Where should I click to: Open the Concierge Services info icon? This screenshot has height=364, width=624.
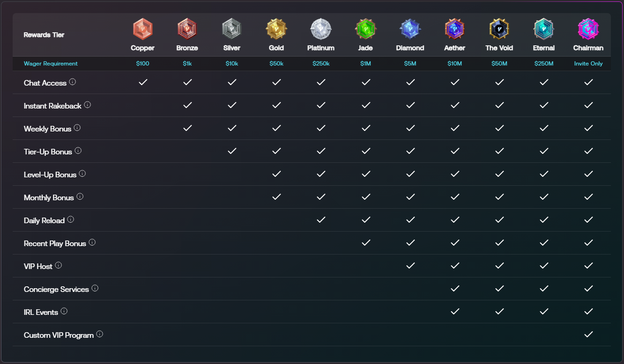pos(95,288)
